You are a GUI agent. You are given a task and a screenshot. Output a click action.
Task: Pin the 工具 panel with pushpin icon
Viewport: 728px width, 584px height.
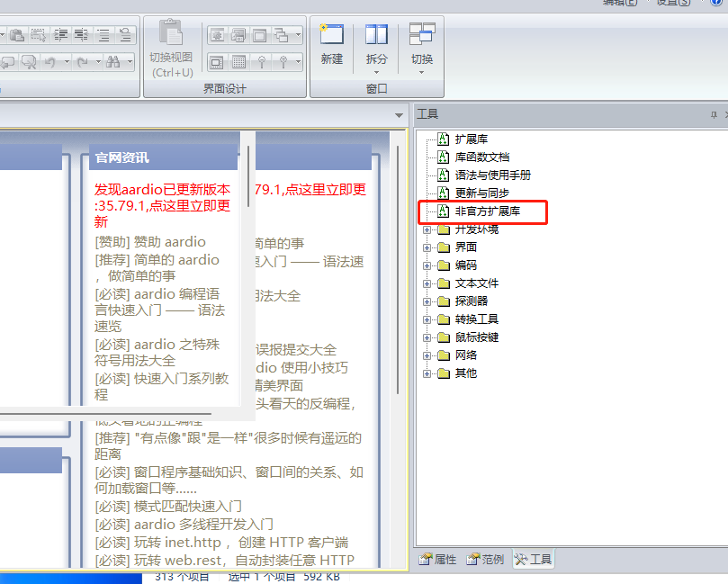(715, 114)
